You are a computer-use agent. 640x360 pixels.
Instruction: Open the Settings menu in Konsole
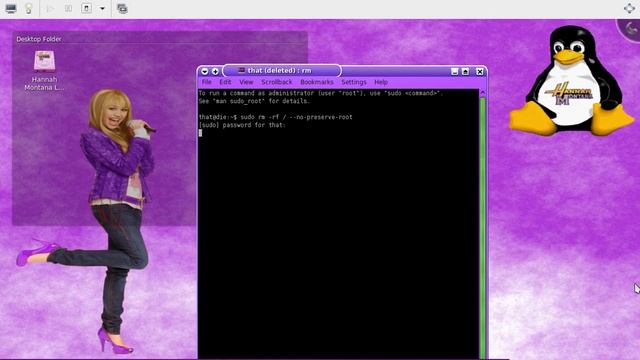point(354,82)
